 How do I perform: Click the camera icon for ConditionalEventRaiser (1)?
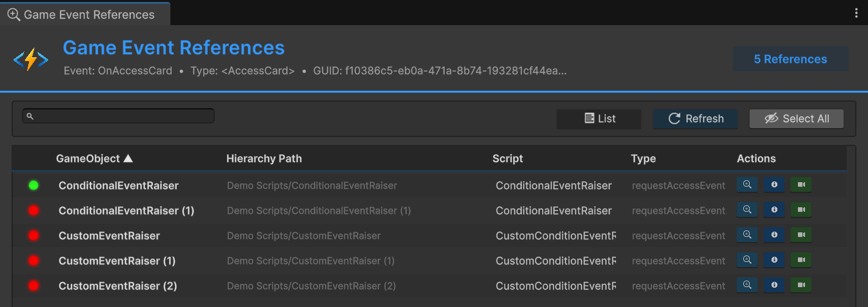click(x=801, y=210)
